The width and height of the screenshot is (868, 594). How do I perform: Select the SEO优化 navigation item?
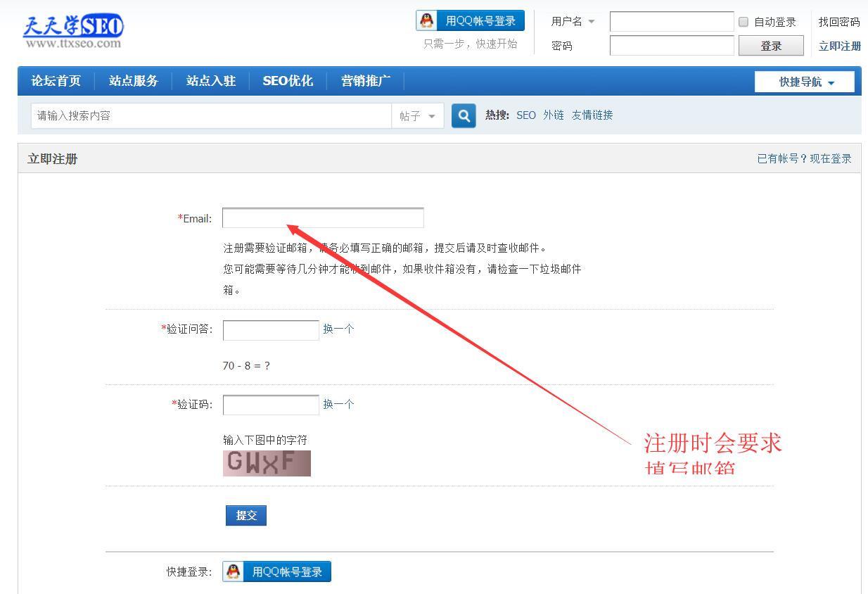click(x=288, y=81)
